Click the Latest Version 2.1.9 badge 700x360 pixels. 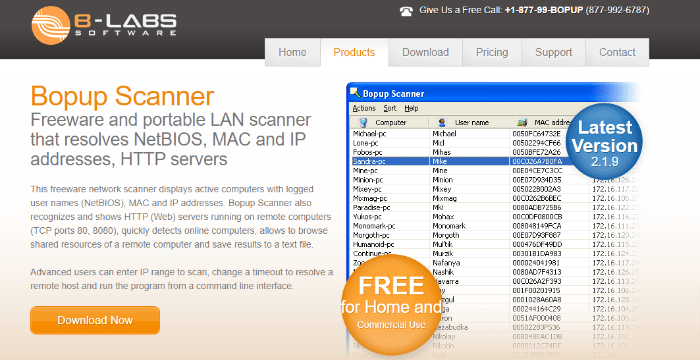tap(605, 141)
